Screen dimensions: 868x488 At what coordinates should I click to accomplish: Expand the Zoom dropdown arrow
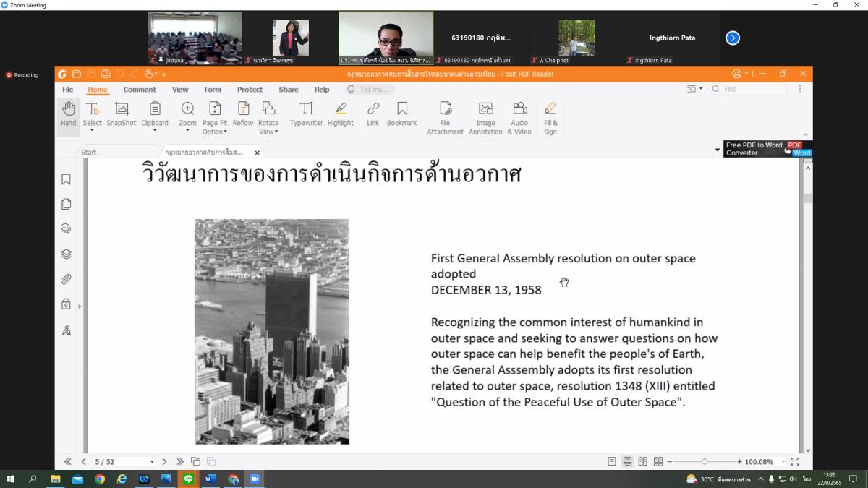(187, 132)
